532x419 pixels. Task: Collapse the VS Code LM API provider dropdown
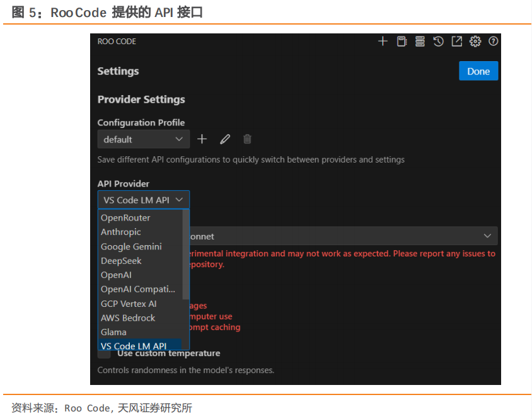coord(143,200)
